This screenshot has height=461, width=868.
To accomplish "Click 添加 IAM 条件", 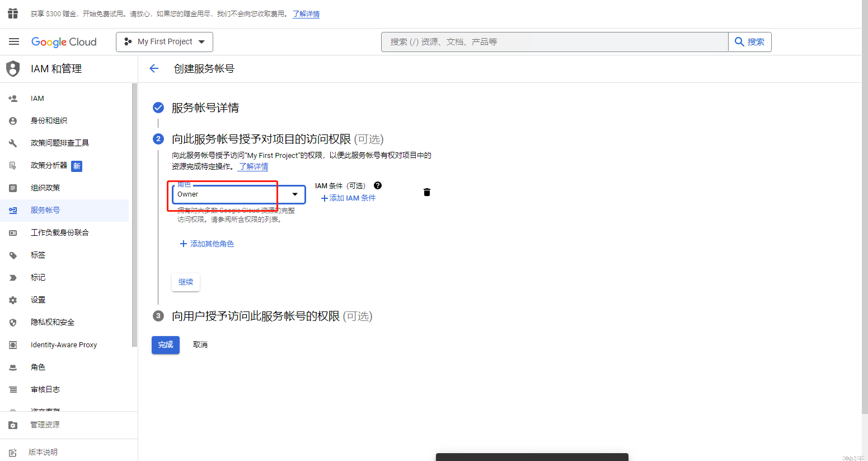I will point(348,198).
